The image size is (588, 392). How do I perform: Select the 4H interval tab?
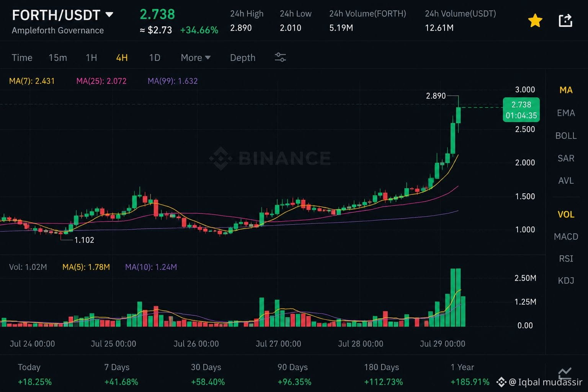coord(122,57)
